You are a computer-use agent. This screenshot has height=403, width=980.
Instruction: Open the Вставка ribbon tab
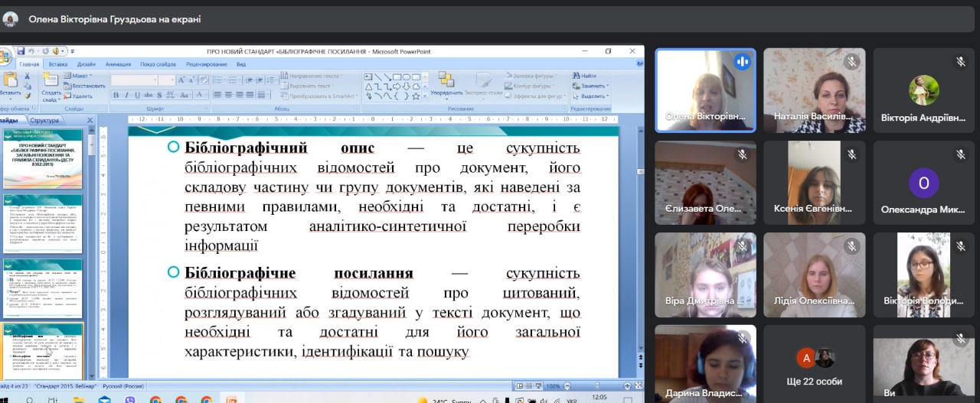click(x=58, y=64)
